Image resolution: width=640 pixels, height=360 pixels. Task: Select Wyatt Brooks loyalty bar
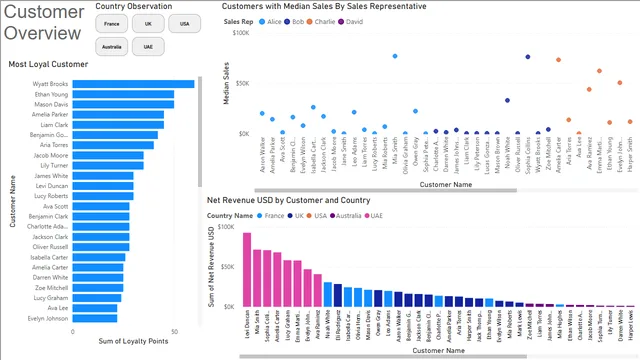point(133,84)
